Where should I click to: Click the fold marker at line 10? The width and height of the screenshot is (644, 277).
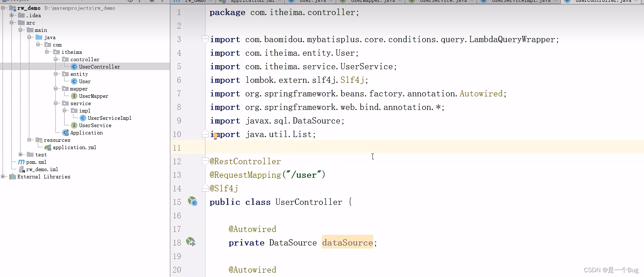click(x=205, y=134)
